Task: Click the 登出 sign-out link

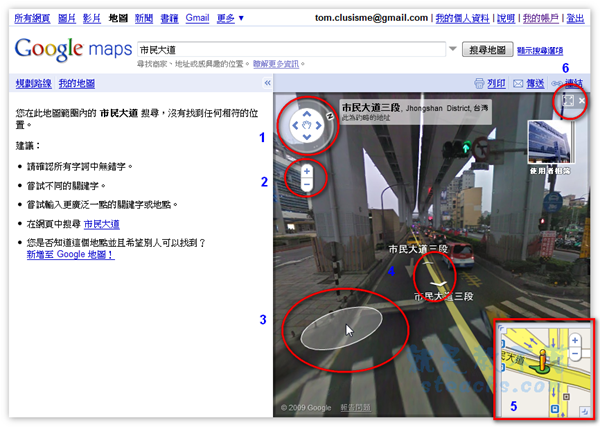Action: (576, 18)
